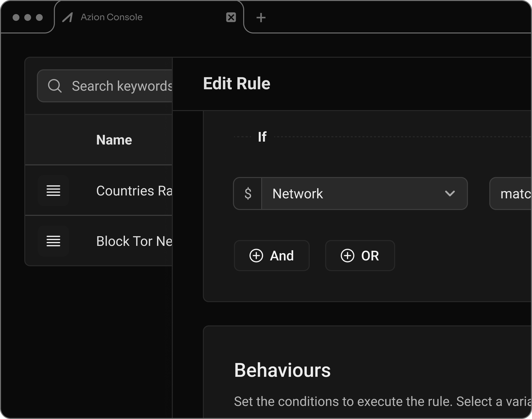Image resolution: width=532 pixels, height=419 pixels.
Task: Add an And condition
Action: (x=272, y=256)
